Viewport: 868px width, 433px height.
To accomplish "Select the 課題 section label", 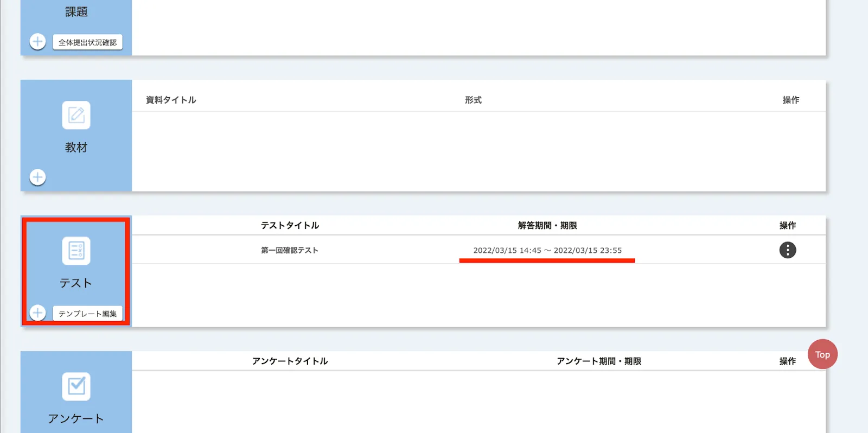I will coord(76,12).
